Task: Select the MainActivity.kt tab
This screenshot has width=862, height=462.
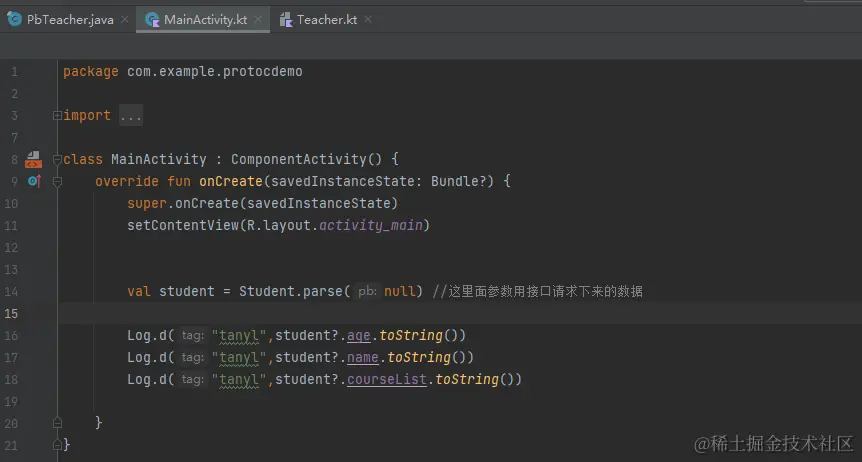Action: (x=203, y=20)
